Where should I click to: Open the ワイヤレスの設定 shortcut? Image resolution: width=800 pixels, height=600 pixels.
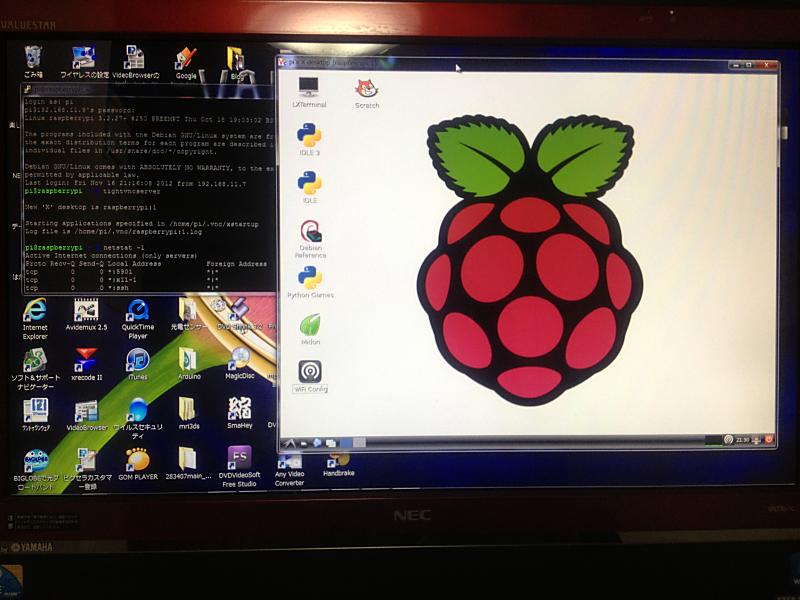[84, 62]
